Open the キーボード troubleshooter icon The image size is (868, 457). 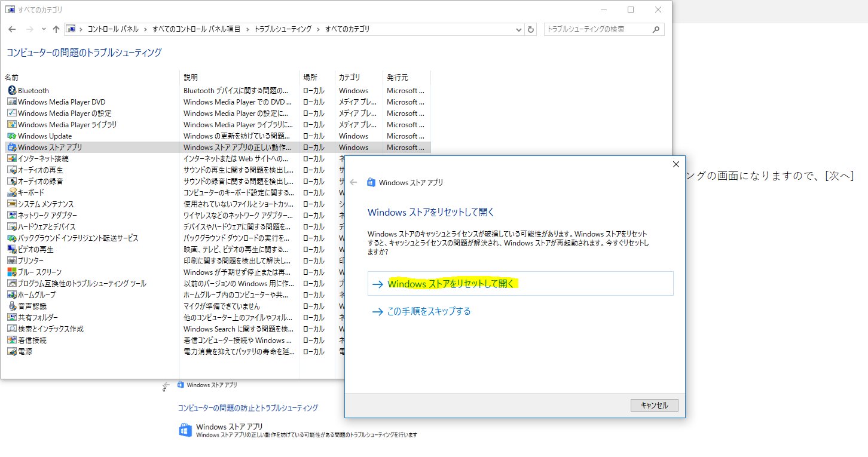[13, 192]
